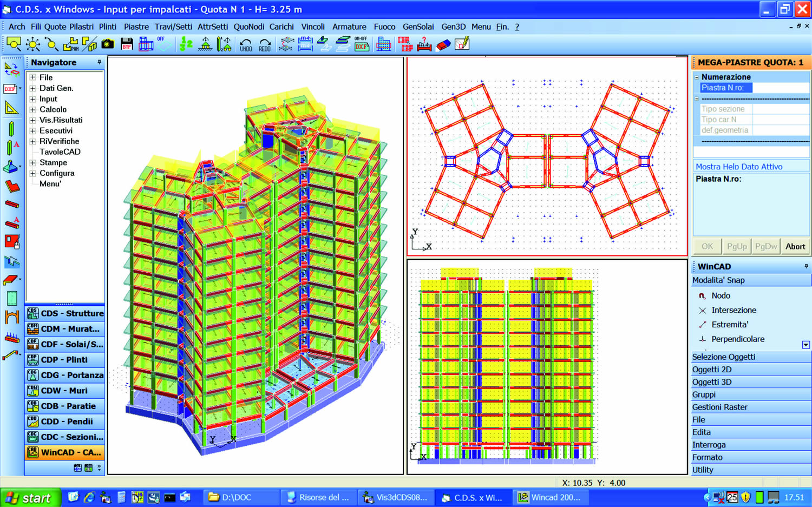Click the 3D wireframe box icon

[x=146, y=44]
